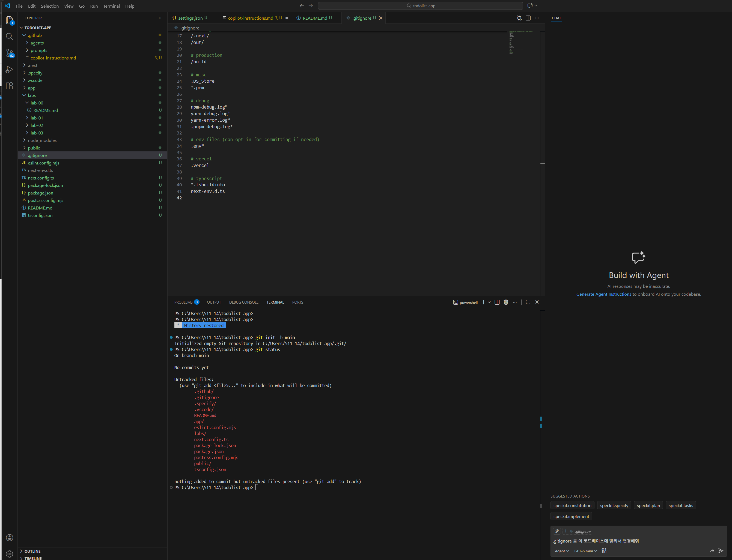The image size is (732, 560).
Task: Click Generate Agent Instructions link
Action: [x=604, y=294]
